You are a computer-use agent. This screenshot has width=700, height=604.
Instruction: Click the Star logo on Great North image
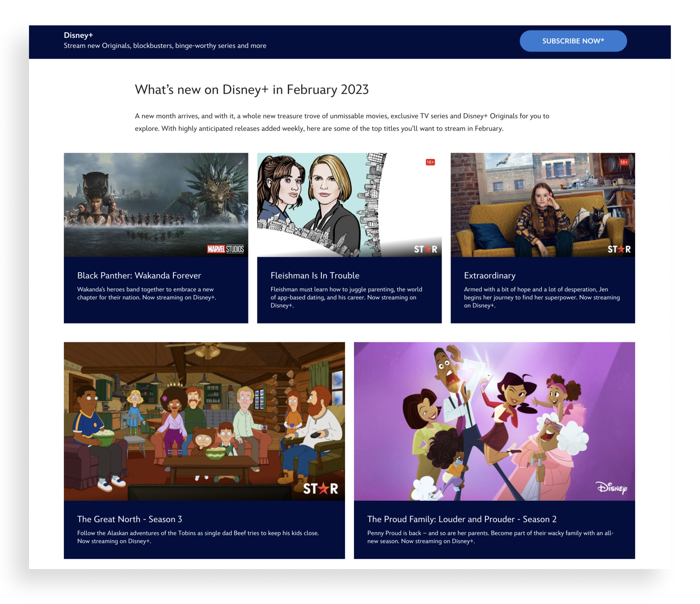[320, 489]
